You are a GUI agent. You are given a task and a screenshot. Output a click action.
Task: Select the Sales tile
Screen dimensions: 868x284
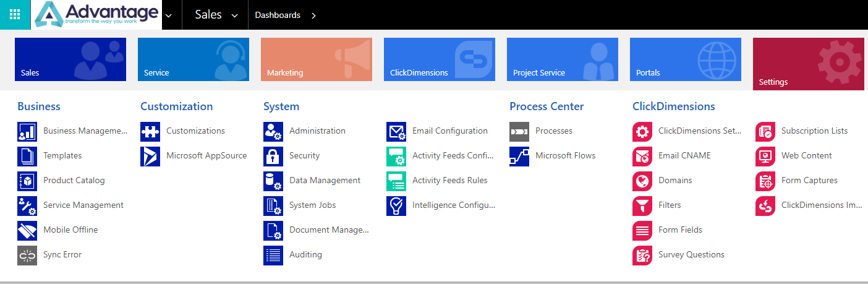coord(70,59)
